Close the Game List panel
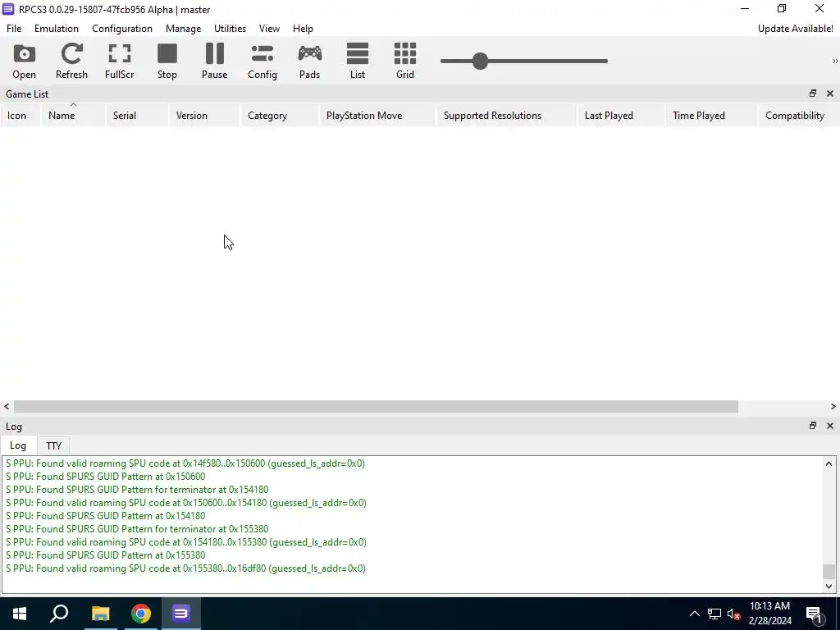This screenshot has width=840, height=630. click(x=830, y=94)
